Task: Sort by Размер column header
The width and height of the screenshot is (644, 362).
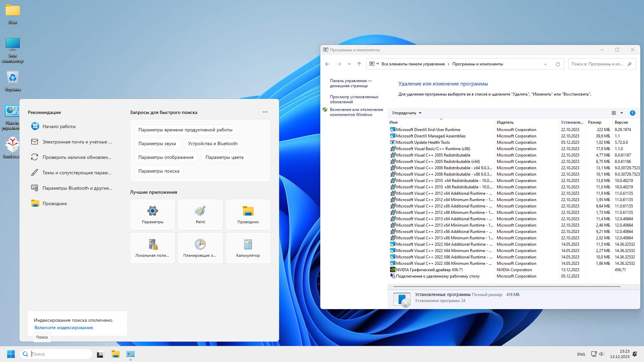Action: tap(594, 122)
